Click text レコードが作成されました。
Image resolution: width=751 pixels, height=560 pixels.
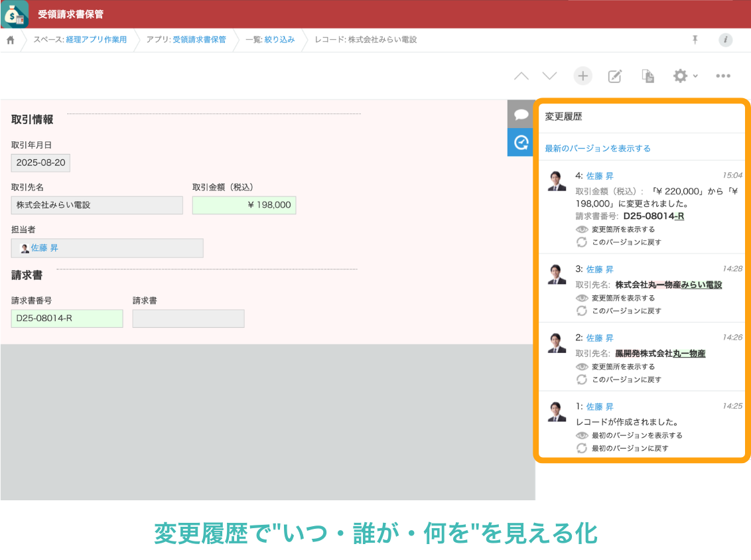click(x=628, y=422)
